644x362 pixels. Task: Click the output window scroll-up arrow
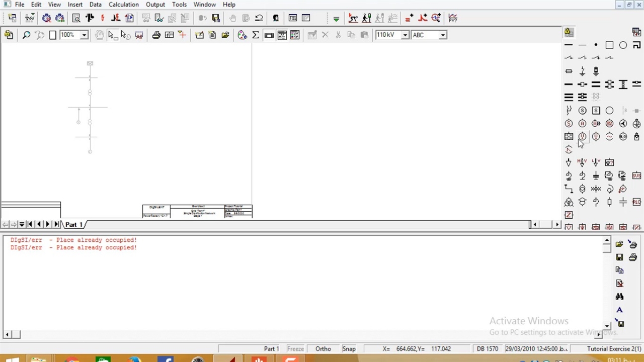coord(607,241)
